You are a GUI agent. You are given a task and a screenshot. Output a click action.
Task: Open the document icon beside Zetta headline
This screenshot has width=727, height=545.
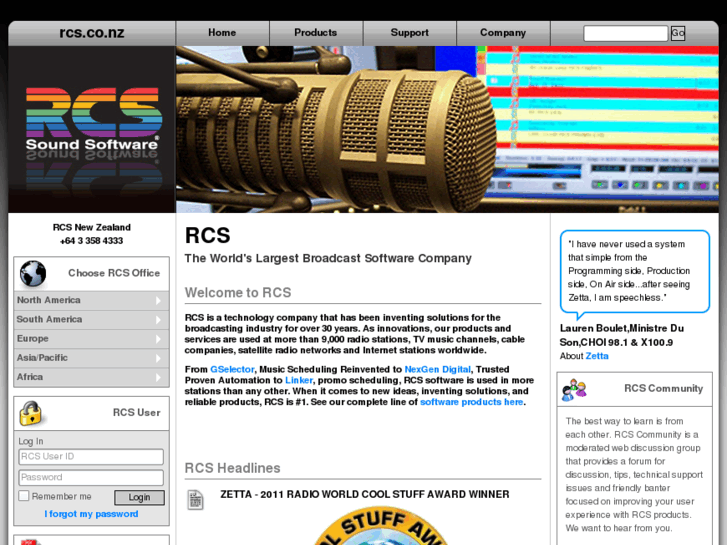tap(196, 500)
